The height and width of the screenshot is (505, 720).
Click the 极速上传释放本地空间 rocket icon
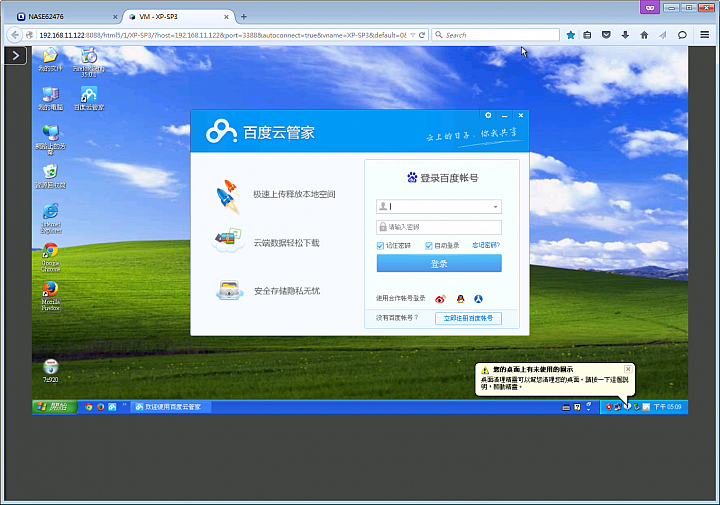tap(228, 196)
